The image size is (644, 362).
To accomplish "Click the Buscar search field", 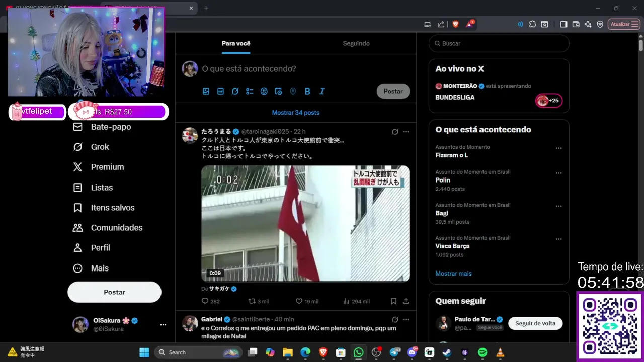I will pyautogui.click(x=499, y=43).
